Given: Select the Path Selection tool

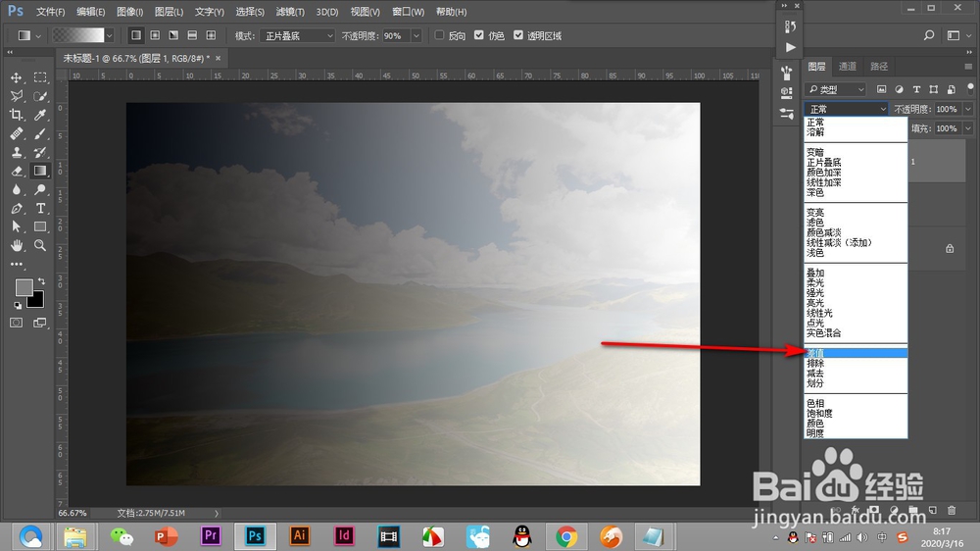Looking at the screenshot, I should (x=17, y=226).
